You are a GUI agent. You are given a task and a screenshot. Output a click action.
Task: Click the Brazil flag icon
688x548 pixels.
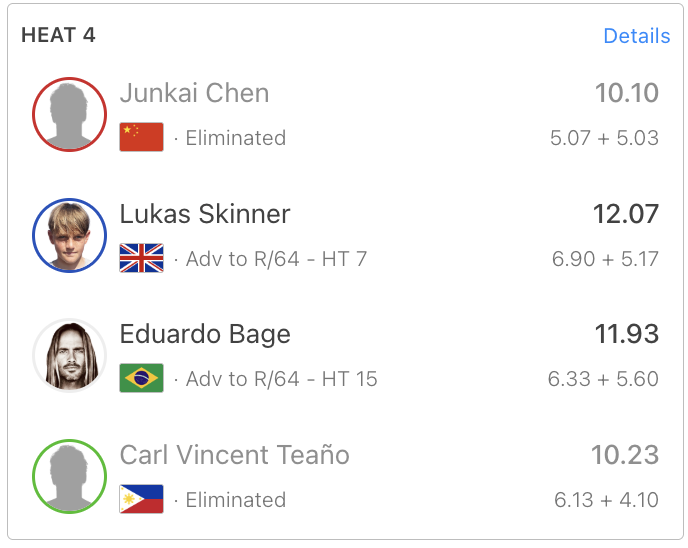pyautogui.click(x=141, y=379)
